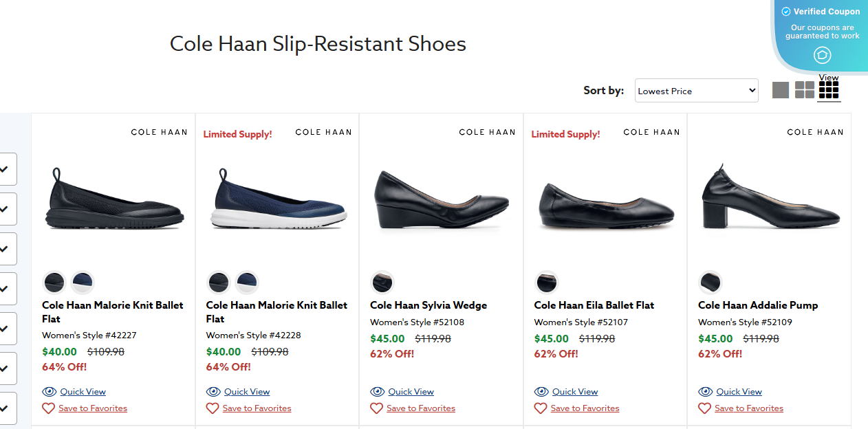Select the 3x3 'View' grid icon
Screen dimensions: 868x429
[829, 89]
